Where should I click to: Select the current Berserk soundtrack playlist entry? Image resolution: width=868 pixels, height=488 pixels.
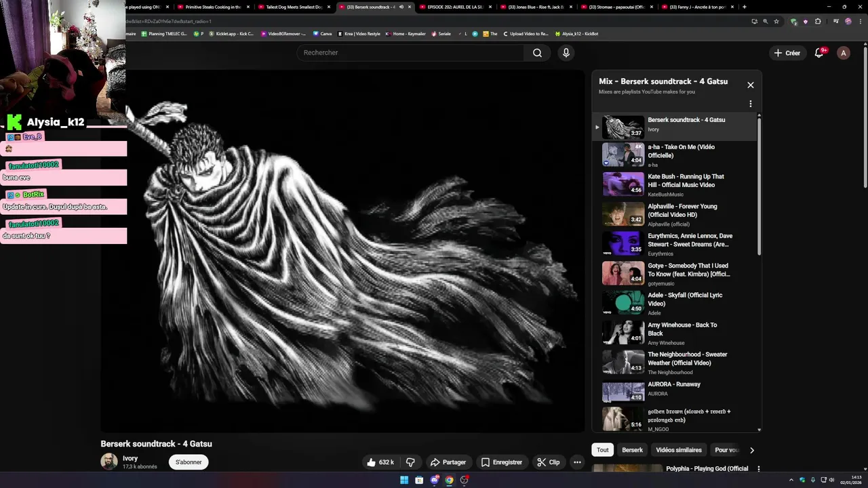tap(675, 126)
